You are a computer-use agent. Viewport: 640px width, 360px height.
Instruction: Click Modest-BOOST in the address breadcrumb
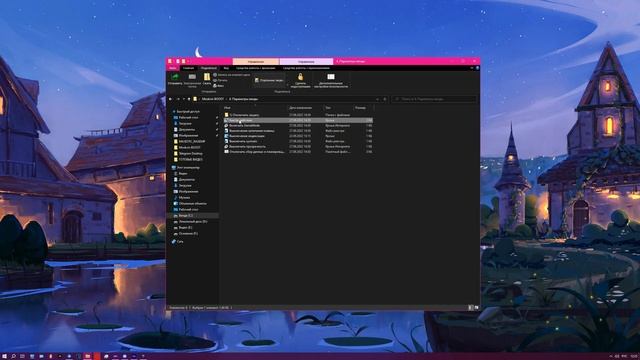click(213, 99)
